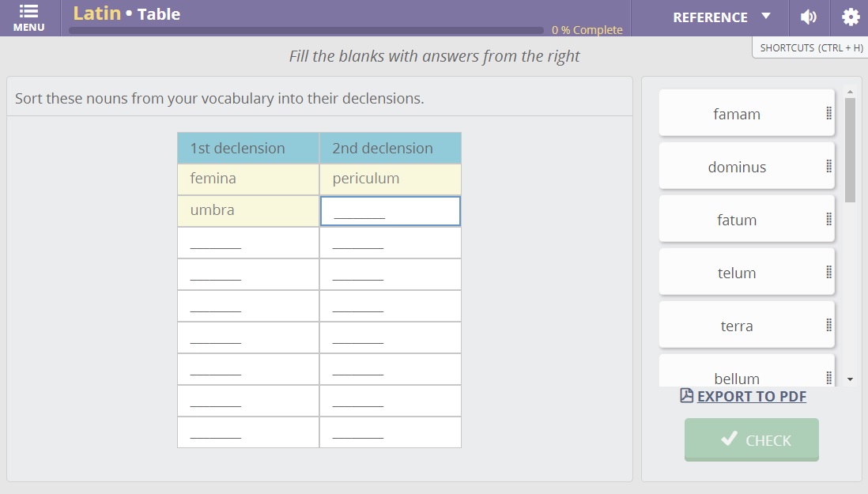
Task: Click the audio speaker icon
Action: 809,17
